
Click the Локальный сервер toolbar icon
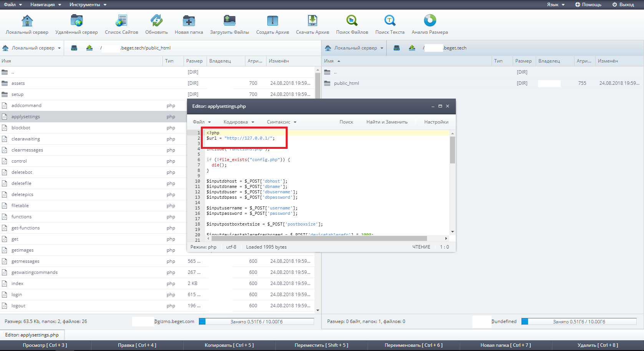click(27, 21)
